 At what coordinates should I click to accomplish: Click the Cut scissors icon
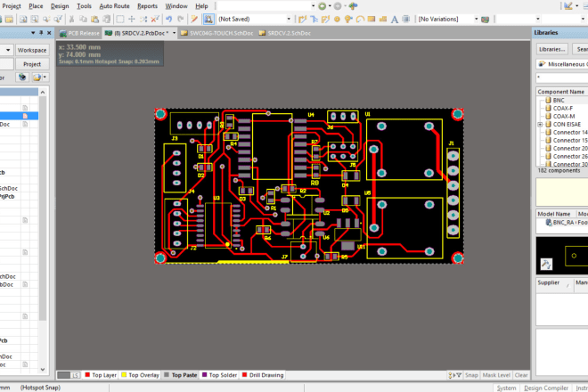(71, 19)
